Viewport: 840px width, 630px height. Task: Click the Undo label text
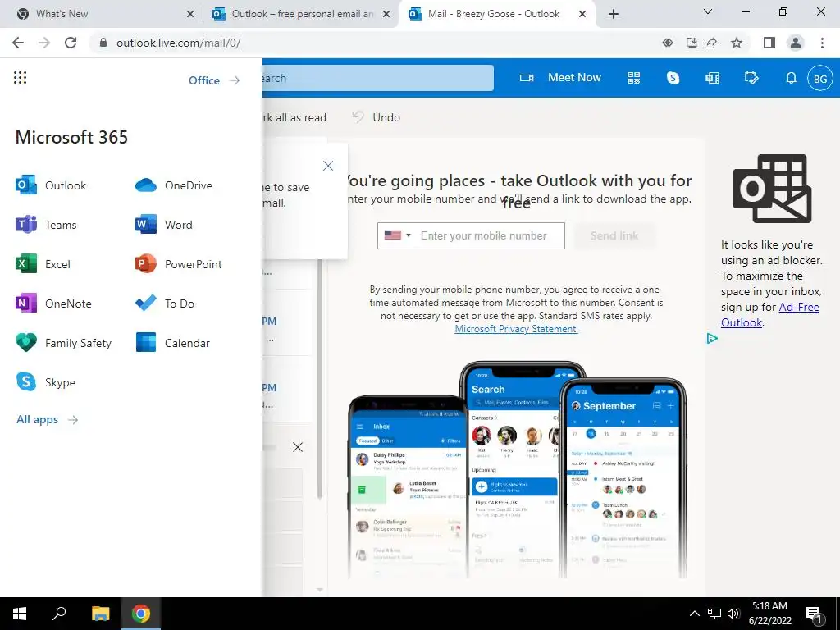386,117
